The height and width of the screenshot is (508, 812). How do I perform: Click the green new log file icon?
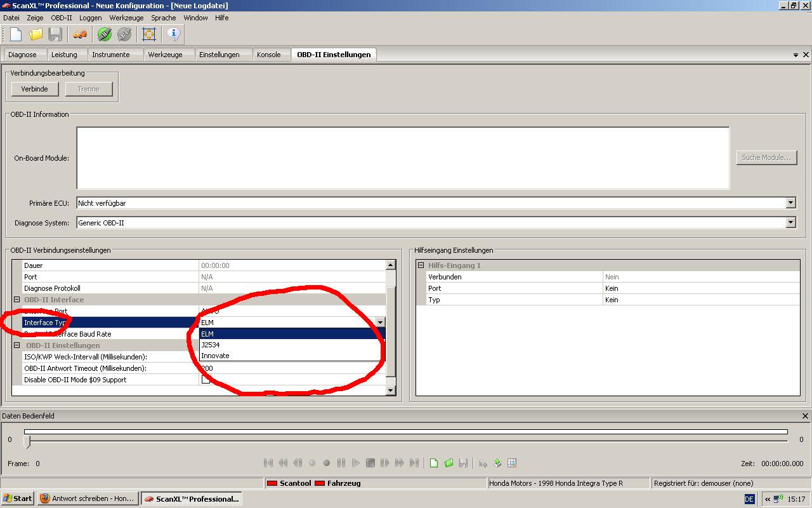coord(434,463)
